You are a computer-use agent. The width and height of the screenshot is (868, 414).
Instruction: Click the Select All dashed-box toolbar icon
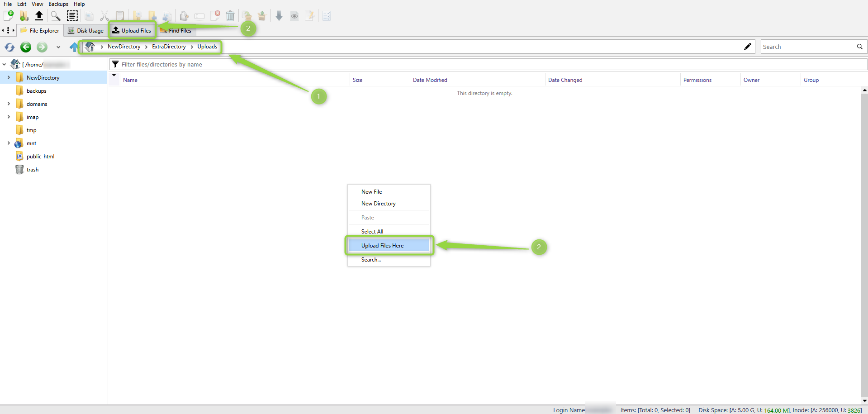click(72, 16)
